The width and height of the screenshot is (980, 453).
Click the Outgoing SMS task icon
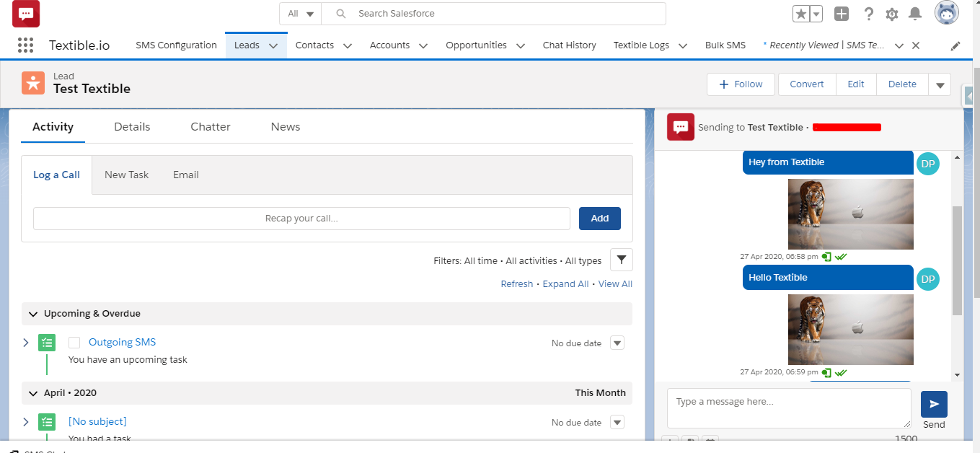[47, 343]
